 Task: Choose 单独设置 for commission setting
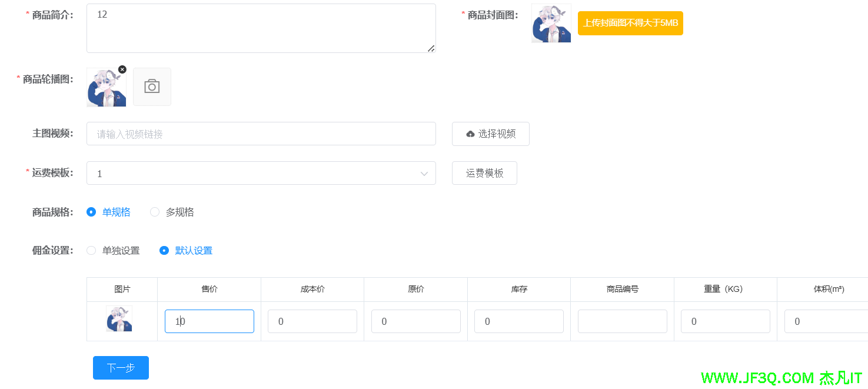91,251
